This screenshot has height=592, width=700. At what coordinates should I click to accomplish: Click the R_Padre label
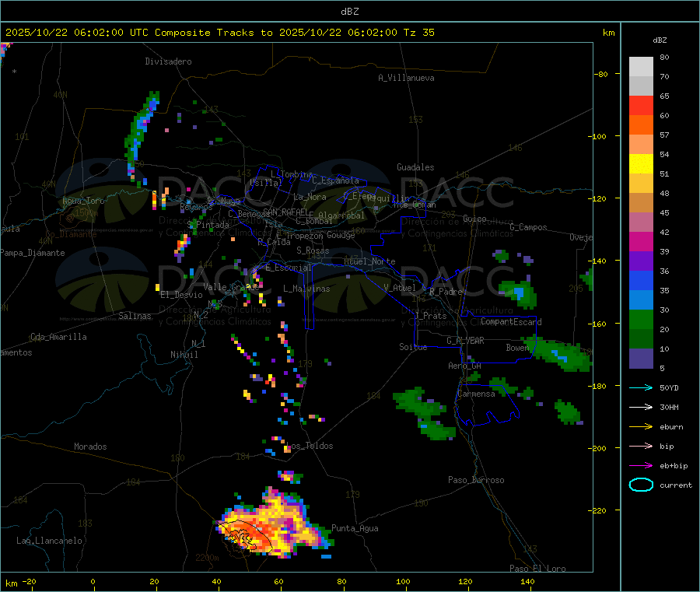tap(446, 292)
